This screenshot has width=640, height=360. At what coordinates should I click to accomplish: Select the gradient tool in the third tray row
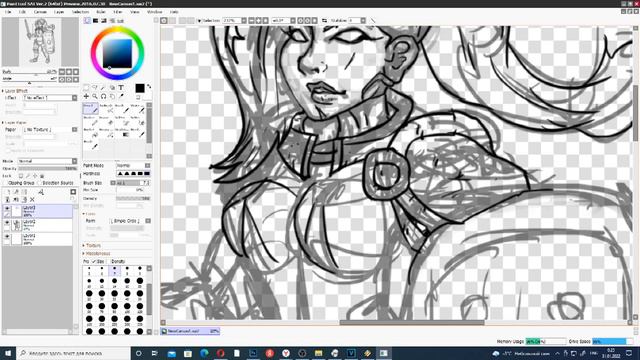coord(122,133)
